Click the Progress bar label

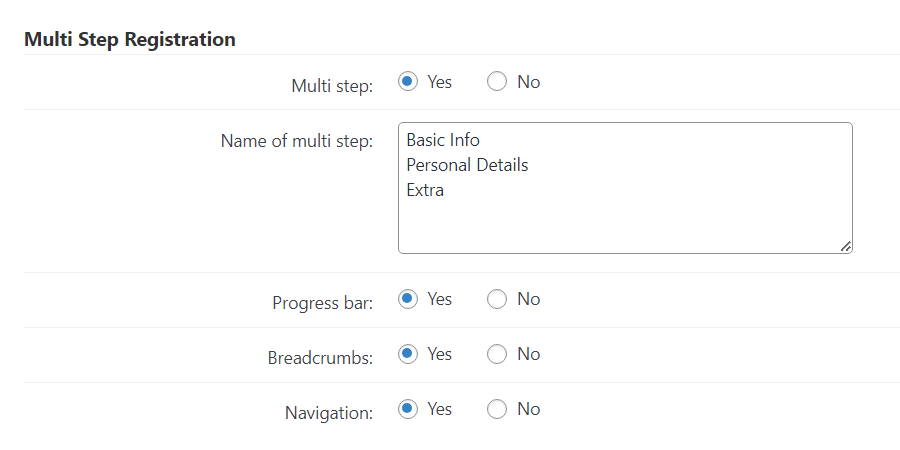[x=323, y=303]
